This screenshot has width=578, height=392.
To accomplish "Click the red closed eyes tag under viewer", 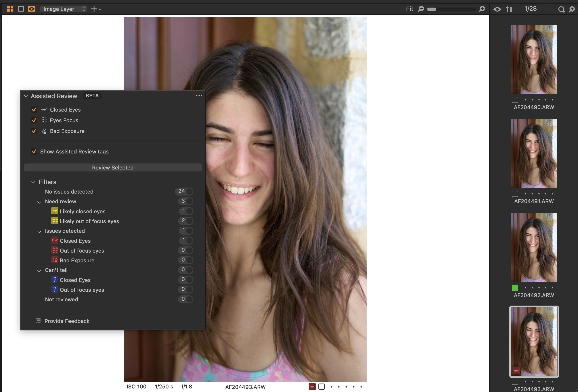I will click(312, 387).
